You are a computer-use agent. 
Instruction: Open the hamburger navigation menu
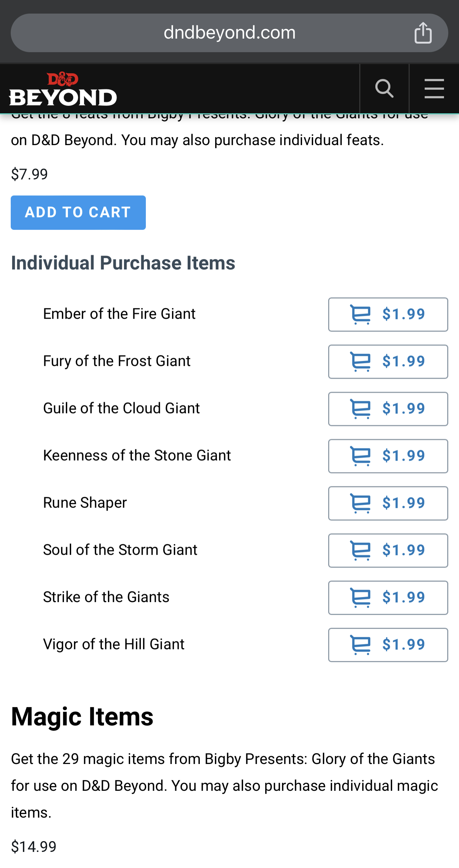click(x=434, y=89)
